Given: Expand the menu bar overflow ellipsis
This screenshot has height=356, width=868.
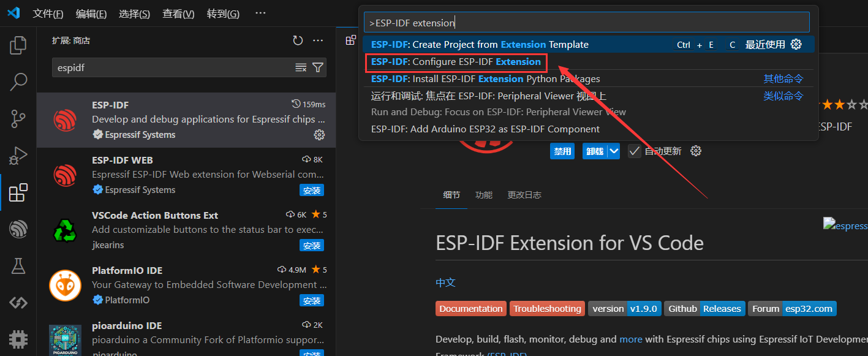Looking at the screenshot, I should click(260, 13).
